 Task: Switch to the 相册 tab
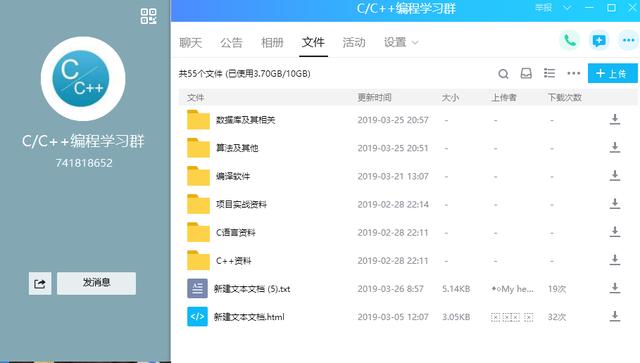272,42
